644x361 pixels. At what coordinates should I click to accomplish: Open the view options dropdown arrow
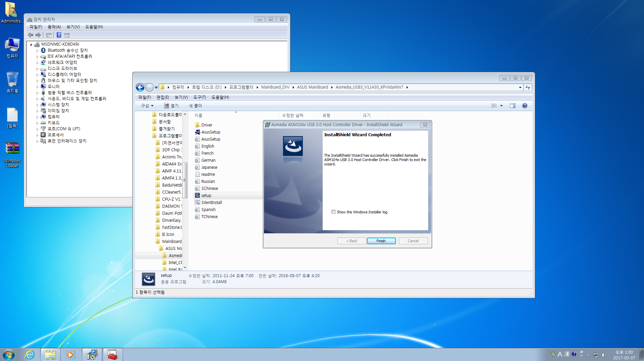pyautogui.click(x=502, y=106)
